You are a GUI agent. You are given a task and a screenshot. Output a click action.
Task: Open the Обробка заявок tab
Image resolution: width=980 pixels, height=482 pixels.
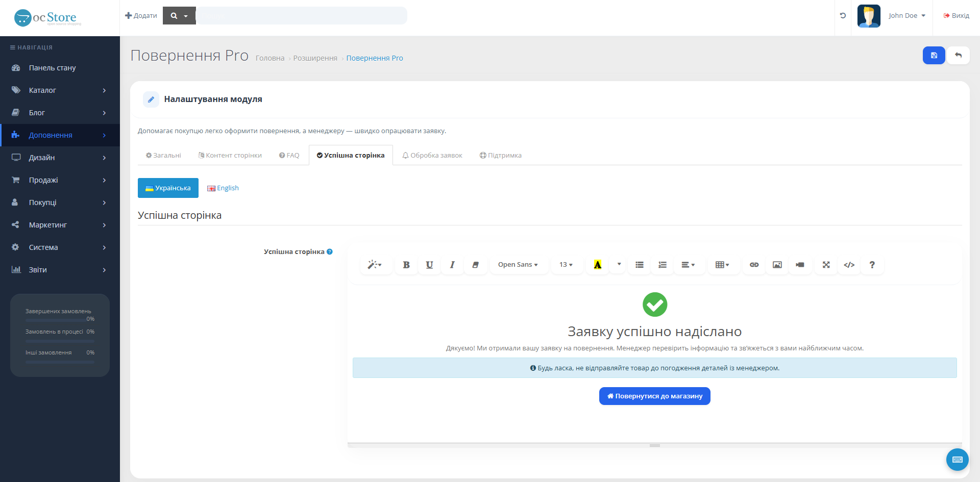point(432,156)
